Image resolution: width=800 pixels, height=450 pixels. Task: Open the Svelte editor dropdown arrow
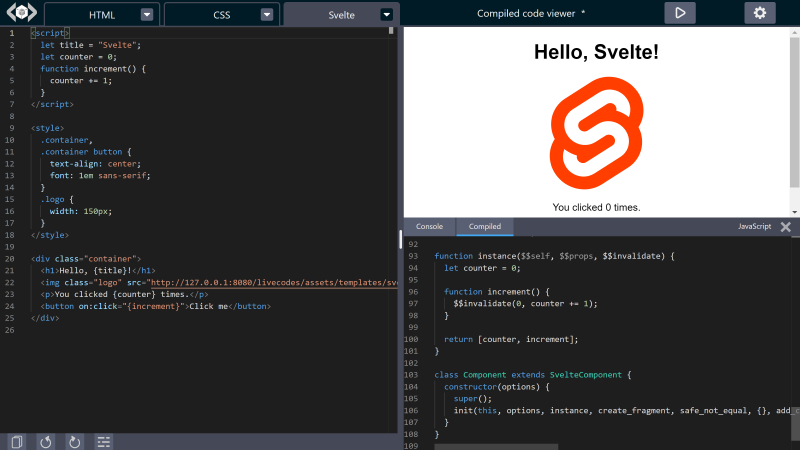pos(387,15)
